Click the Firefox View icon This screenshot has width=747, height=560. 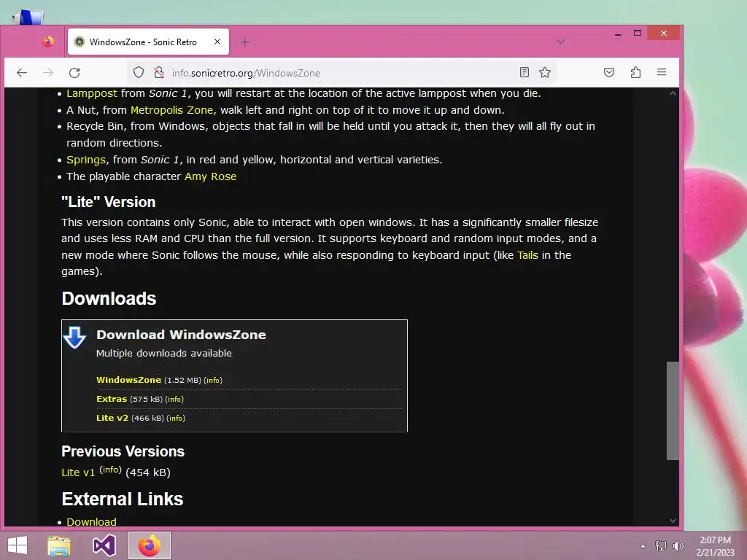[x=48, y=42]
